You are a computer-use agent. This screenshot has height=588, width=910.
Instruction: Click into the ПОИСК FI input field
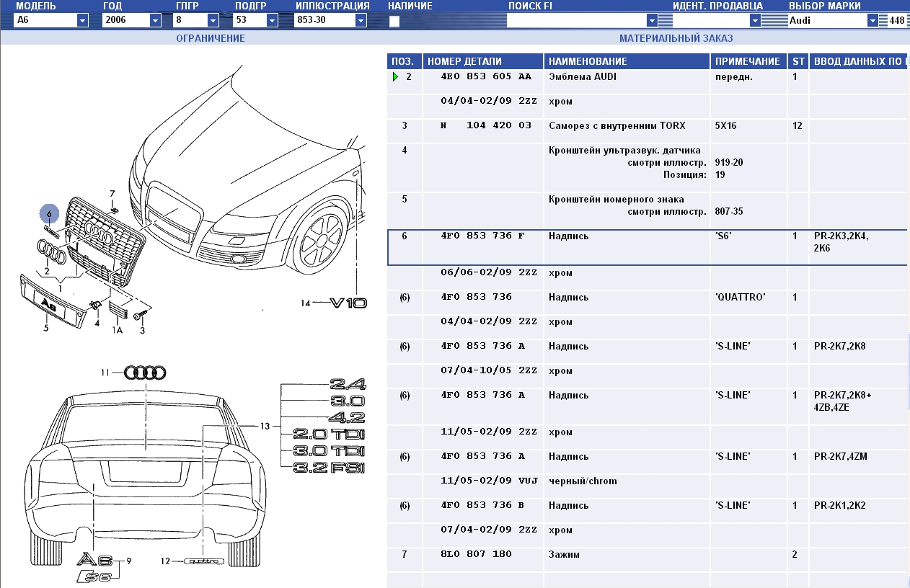(x=577, y=21)
